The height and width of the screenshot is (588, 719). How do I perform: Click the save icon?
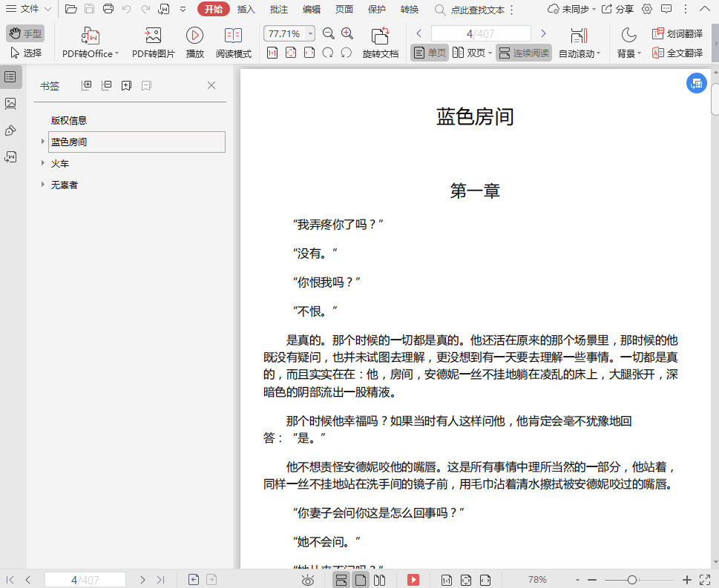(x=90, y=9)
